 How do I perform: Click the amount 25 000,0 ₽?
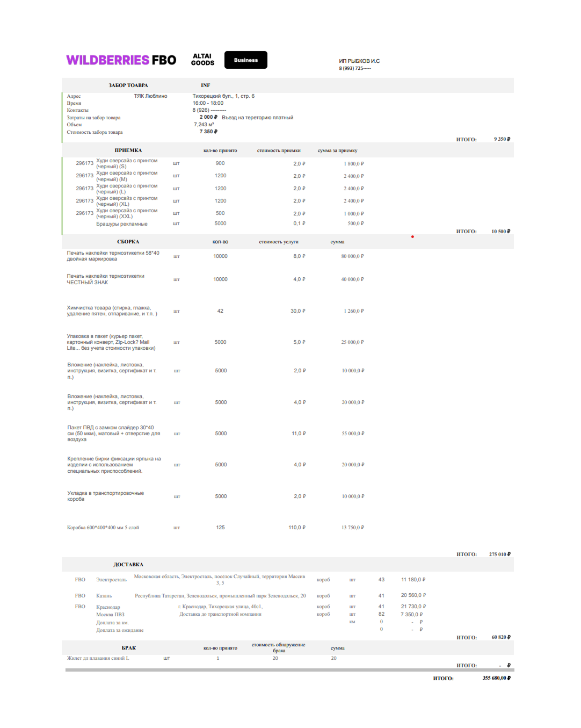[x=353, y=342]
